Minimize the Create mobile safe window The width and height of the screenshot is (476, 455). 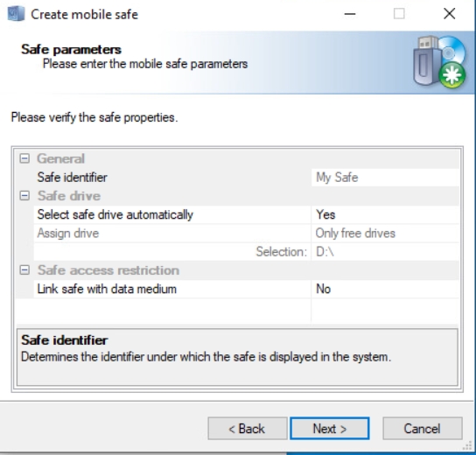(350, 14)
